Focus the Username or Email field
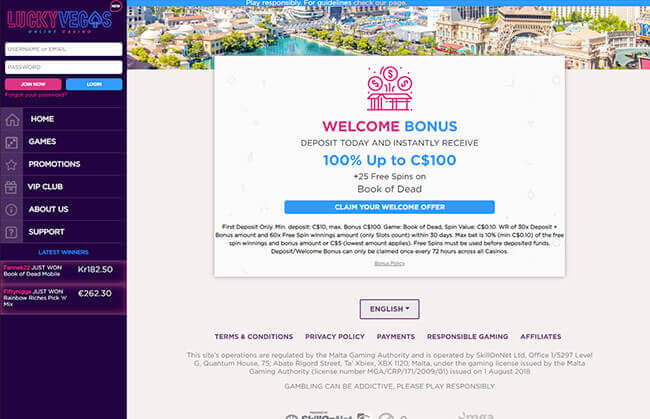 tap(63, 49)
